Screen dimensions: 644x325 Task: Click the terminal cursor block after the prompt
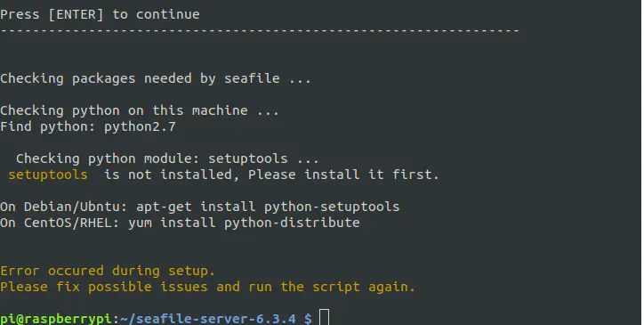click(x=325, y=318)
